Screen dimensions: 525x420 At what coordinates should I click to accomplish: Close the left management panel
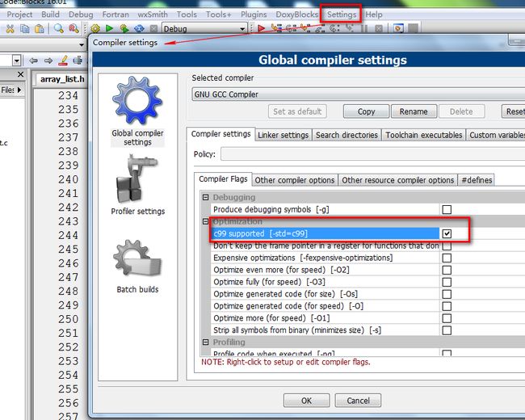tap(20, 74)
